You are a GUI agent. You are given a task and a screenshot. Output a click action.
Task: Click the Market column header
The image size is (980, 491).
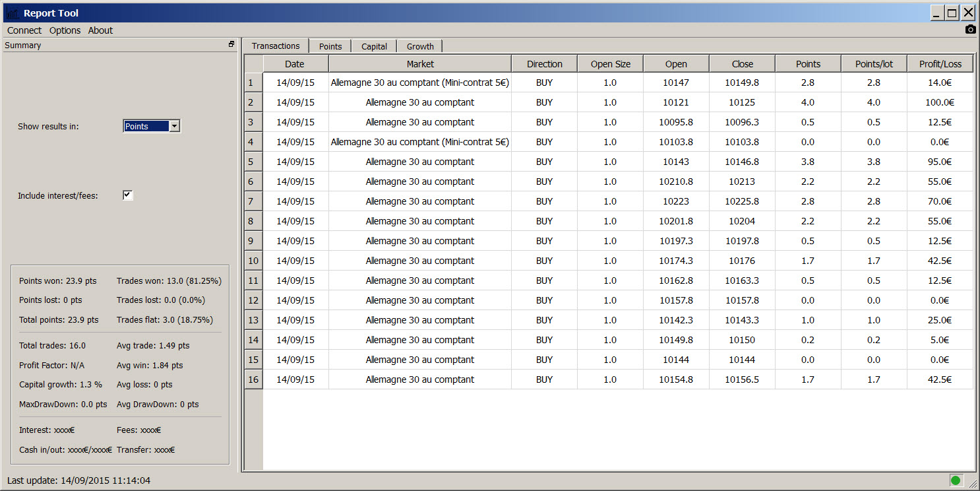(x=420, y=64)
